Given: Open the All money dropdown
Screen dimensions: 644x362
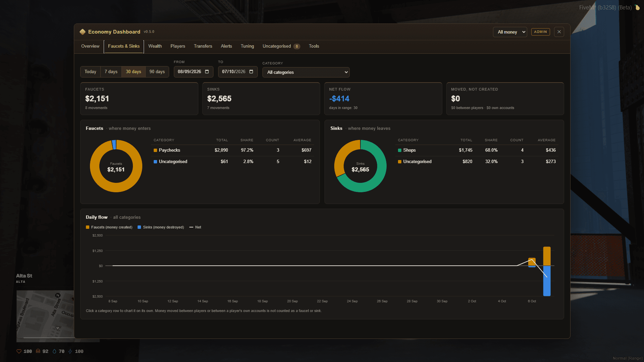Looking at the screenshot, I should [x=510, y=32].
